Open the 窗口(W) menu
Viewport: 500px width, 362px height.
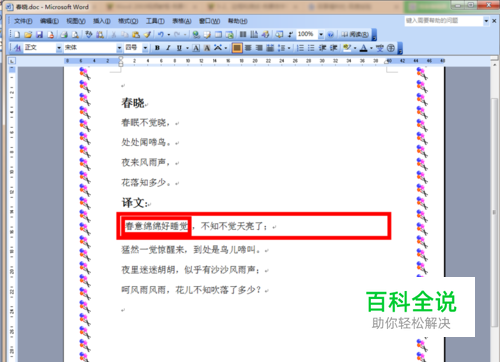[x=210, y=21]
